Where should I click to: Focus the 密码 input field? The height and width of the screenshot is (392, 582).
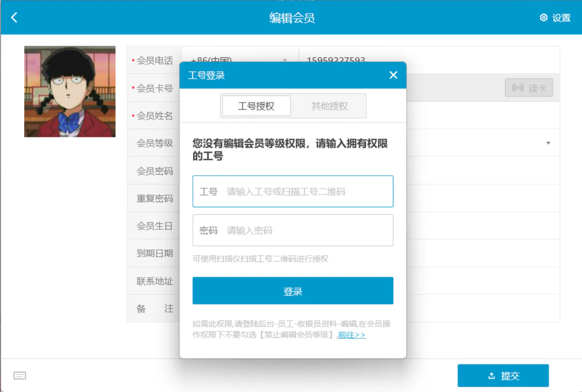coord(293,230)
